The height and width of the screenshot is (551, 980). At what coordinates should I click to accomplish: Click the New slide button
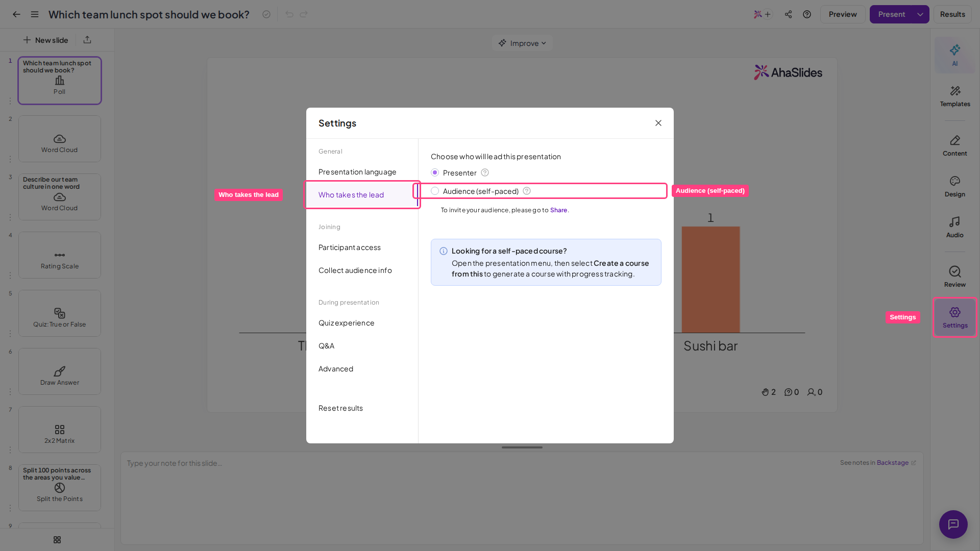pos(45,40)
